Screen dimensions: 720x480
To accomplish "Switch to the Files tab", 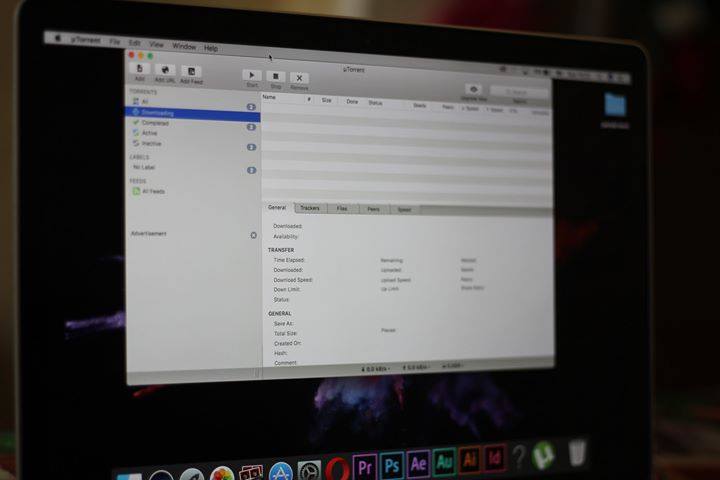I will [342, 209].
